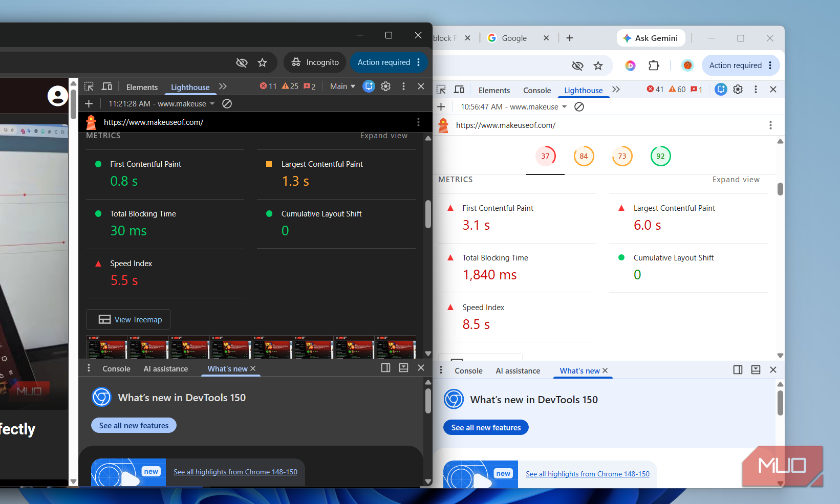Click warnings count 25 in left DevTools
This screenshot has width=840, height=504.
pos(290,86)
